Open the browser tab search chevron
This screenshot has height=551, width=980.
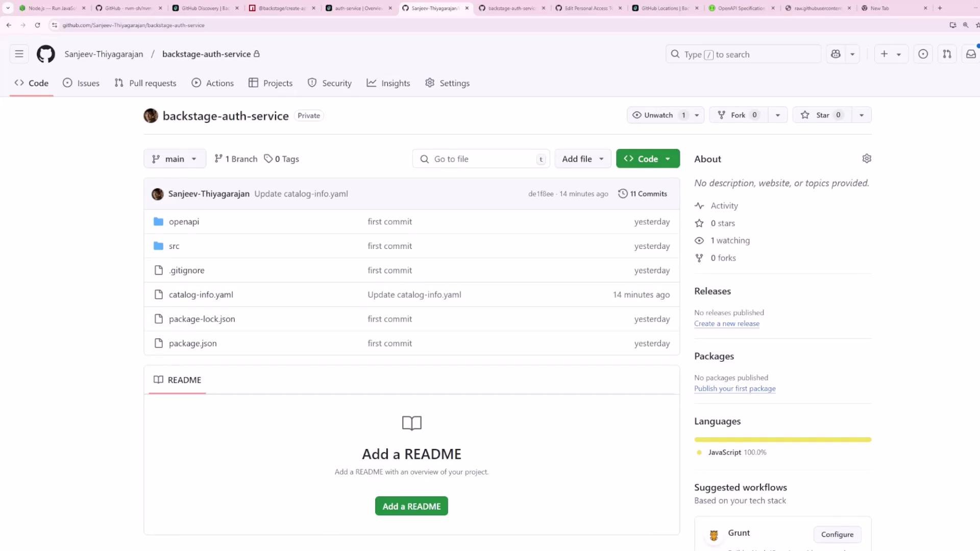point(8,8)
